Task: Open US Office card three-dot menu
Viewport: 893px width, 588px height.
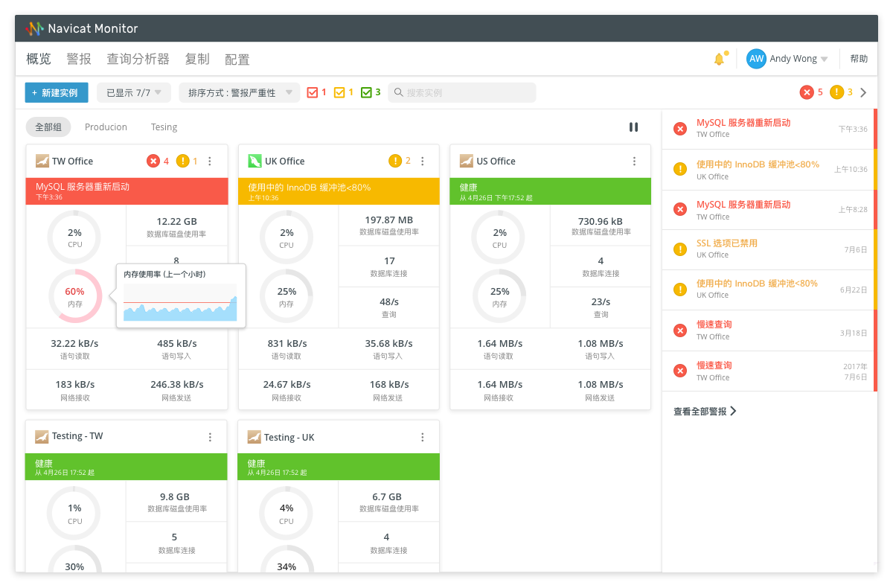Action: click(x=635, y=162)
